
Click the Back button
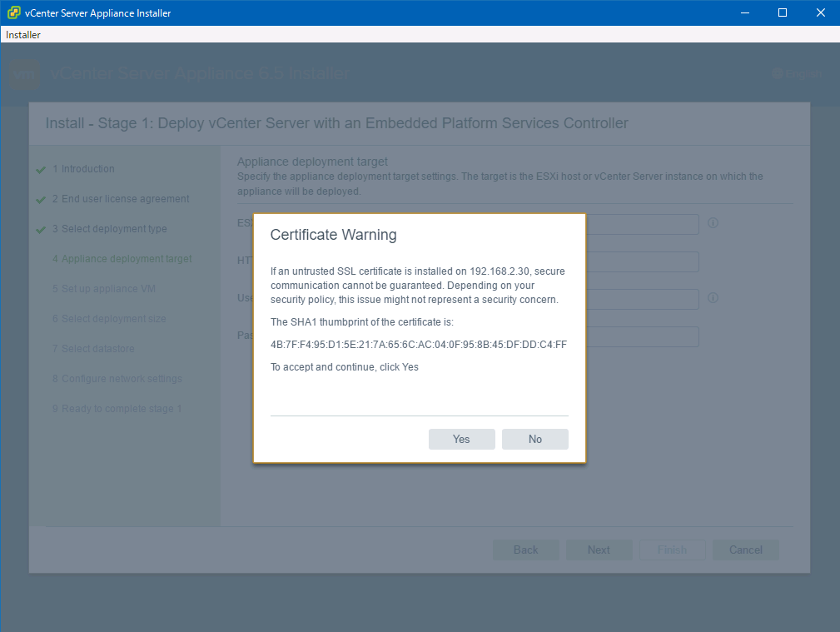[525, 550]
